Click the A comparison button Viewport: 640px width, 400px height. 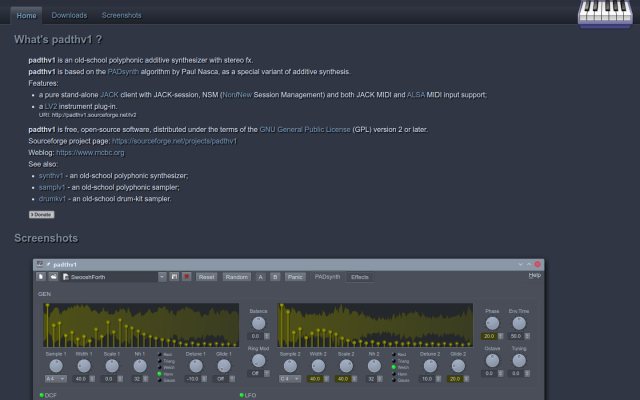(x=260, y=277)
